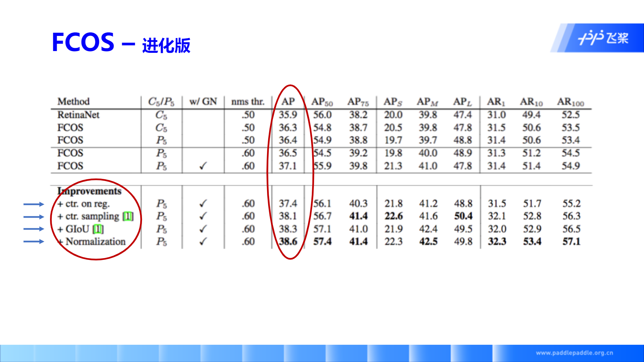Click the "+ Normalization" row label

point(92,242)
